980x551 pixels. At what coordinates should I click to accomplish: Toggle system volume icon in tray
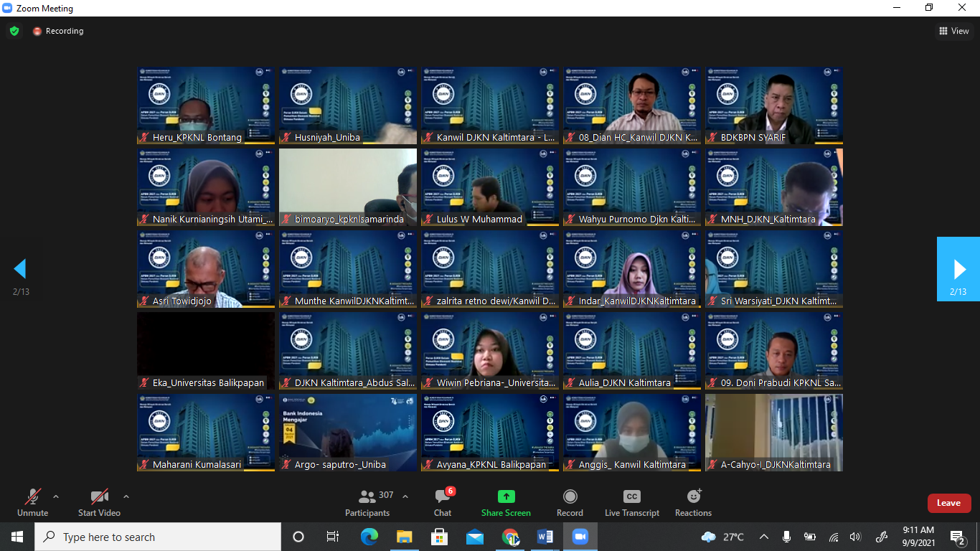[x=854, y=537]
